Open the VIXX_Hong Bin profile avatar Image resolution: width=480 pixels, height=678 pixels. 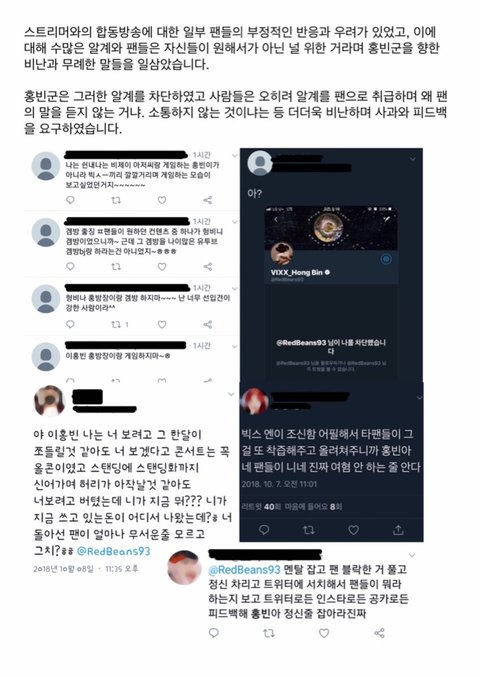click(x=282, y=253)
